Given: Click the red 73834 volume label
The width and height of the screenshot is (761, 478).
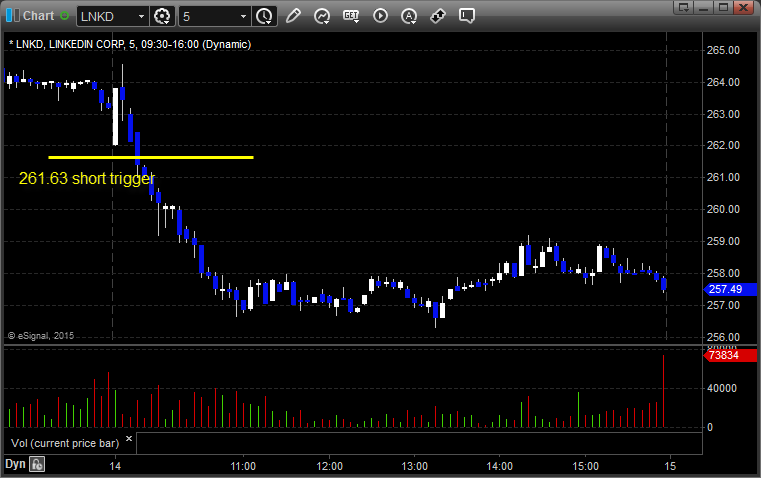Looking at the screenshot, I should coord(722,355).
